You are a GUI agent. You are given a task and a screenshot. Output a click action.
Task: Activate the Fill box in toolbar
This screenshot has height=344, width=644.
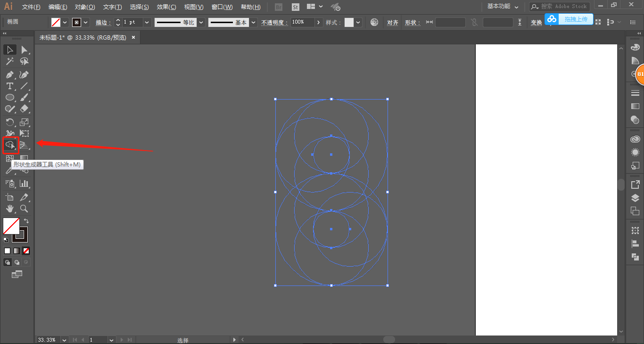pyautogui.click(x=11, y=226)
